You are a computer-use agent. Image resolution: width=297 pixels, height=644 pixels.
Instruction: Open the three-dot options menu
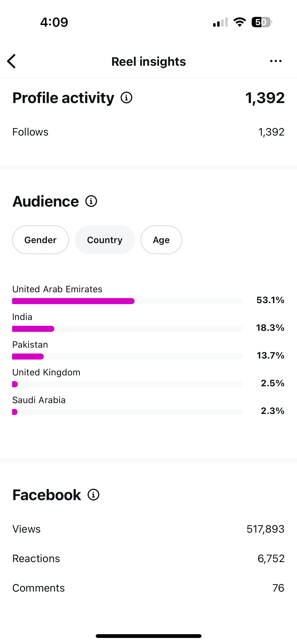[x=275, y=61]
